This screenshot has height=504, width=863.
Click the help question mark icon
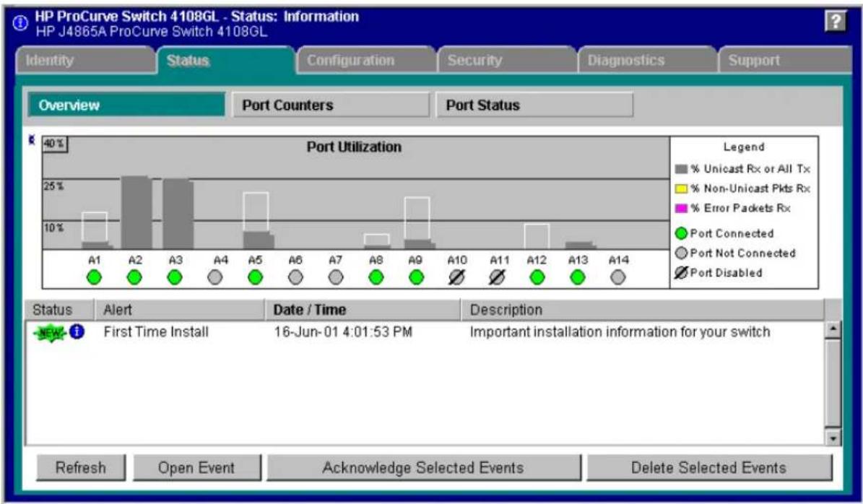(x=836, y=22)
